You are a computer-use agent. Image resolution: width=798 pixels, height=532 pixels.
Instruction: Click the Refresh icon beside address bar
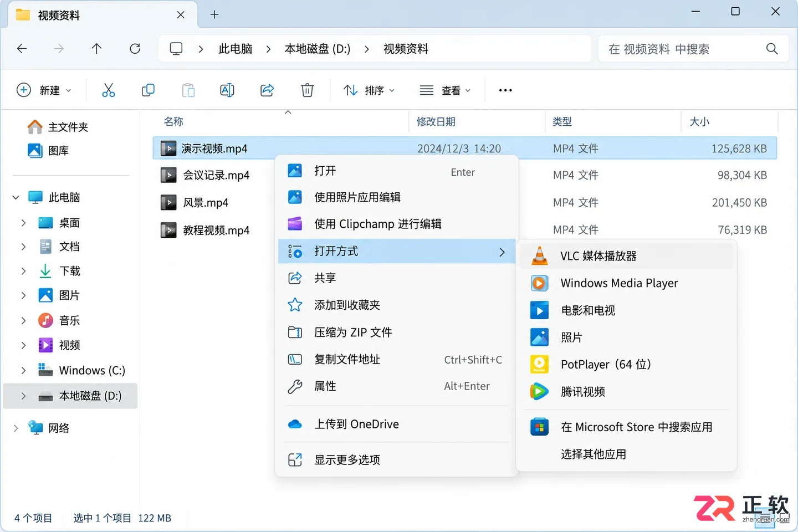[x=135, y=49]
